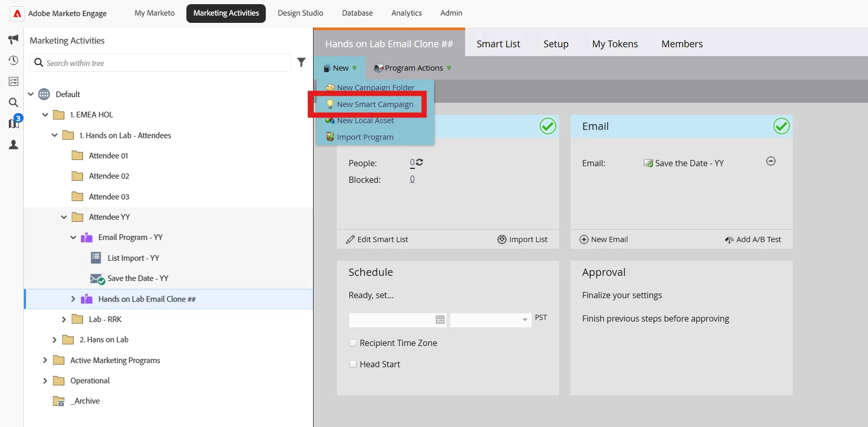
Task: Collapse the Attendee YY folder
Action: [x=64, y=217]
